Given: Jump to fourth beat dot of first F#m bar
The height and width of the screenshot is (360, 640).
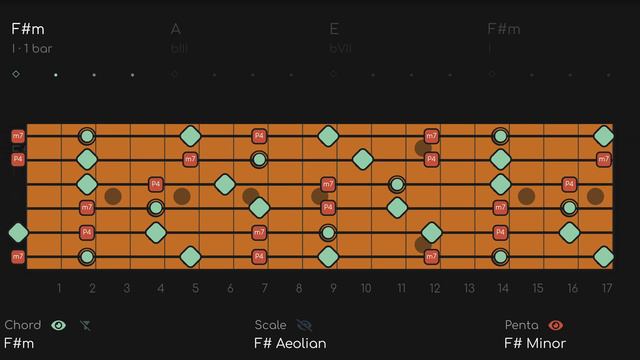Looking at the screenshot, I should point(132,75).
